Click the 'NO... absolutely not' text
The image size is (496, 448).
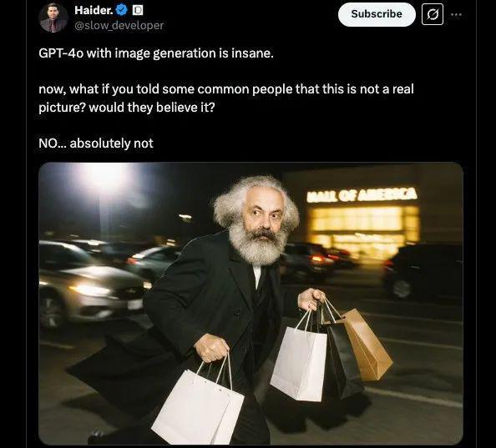click(96, 143)
